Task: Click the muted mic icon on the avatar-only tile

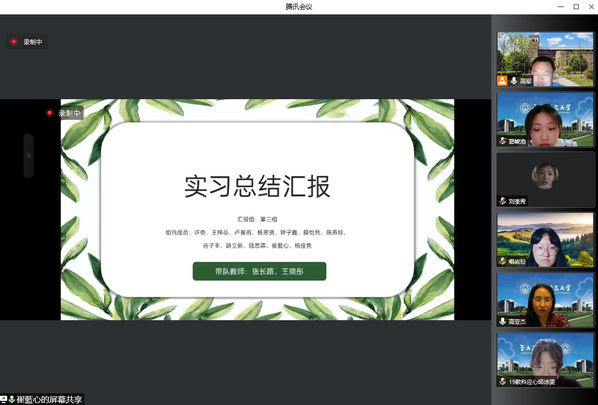Action: (x=503, y=201)
